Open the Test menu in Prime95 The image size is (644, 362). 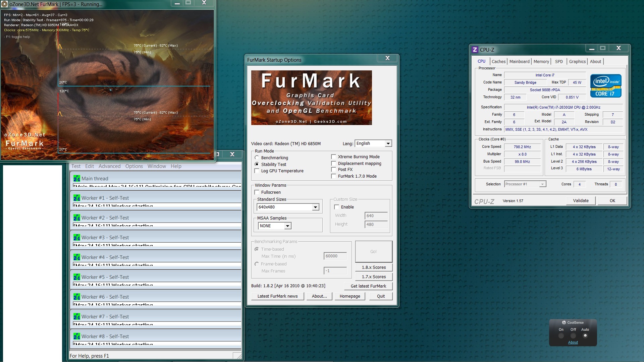click(76, 166)
